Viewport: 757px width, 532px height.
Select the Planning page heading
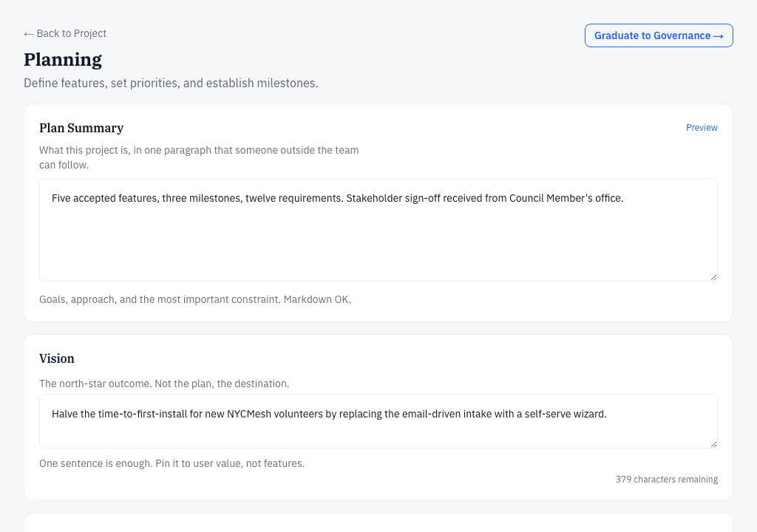click(63, 59)
